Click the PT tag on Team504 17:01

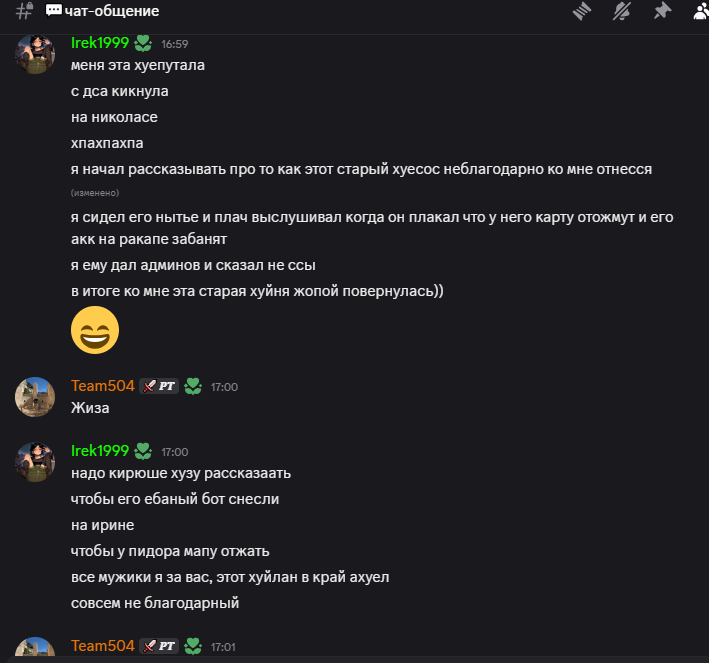click(159, 646)
